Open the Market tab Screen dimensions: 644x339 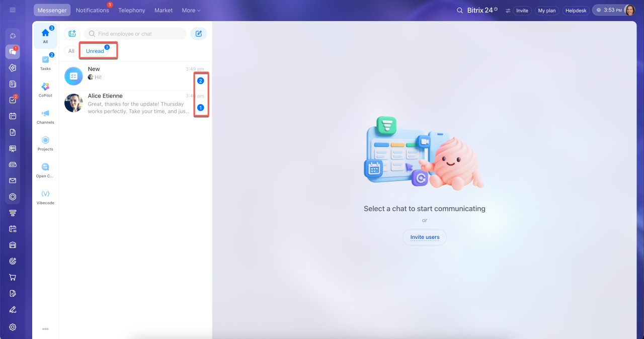click(164, 10)
